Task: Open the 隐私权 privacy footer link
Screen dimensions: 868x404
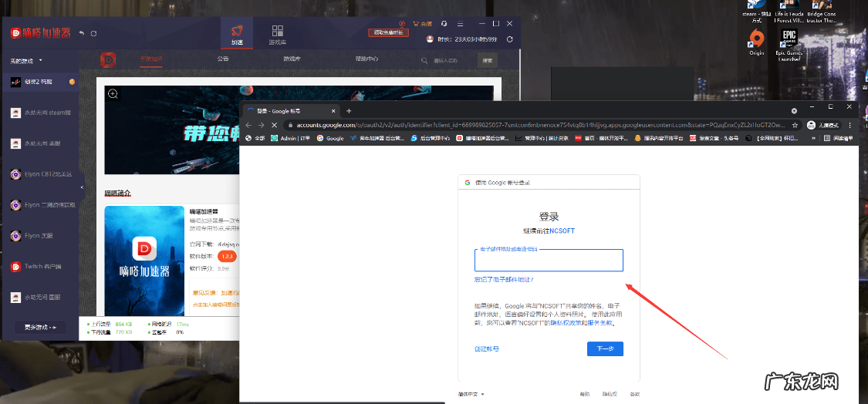Action: coord(610,394)
